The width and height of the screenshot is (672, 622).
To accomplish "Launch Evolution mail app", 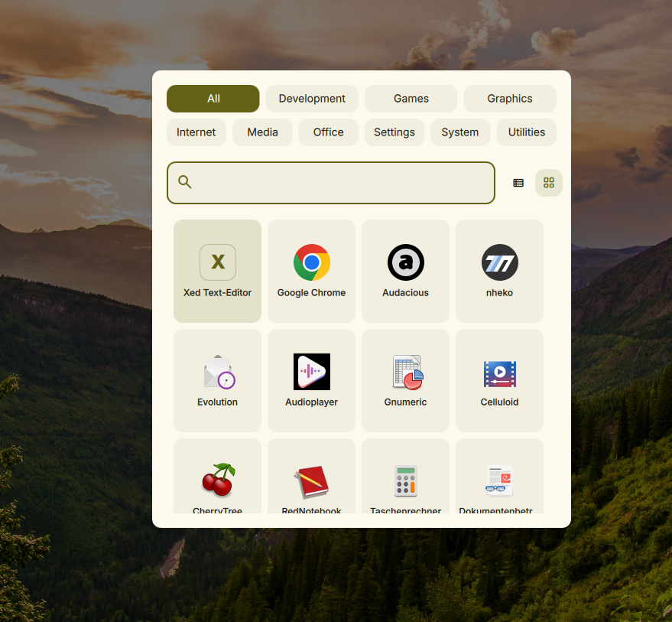I will click(x=217, y=380).
